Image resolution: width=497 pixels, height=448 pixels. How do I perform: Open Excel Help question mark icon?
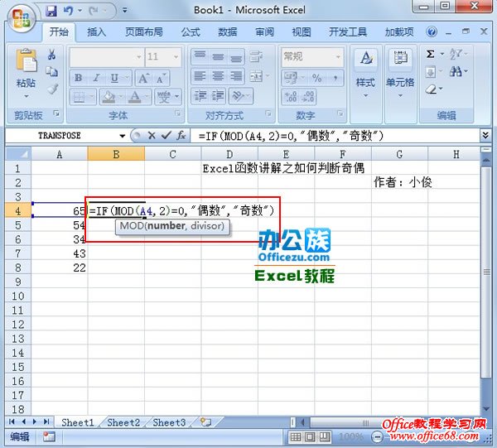tap(432, 31)
